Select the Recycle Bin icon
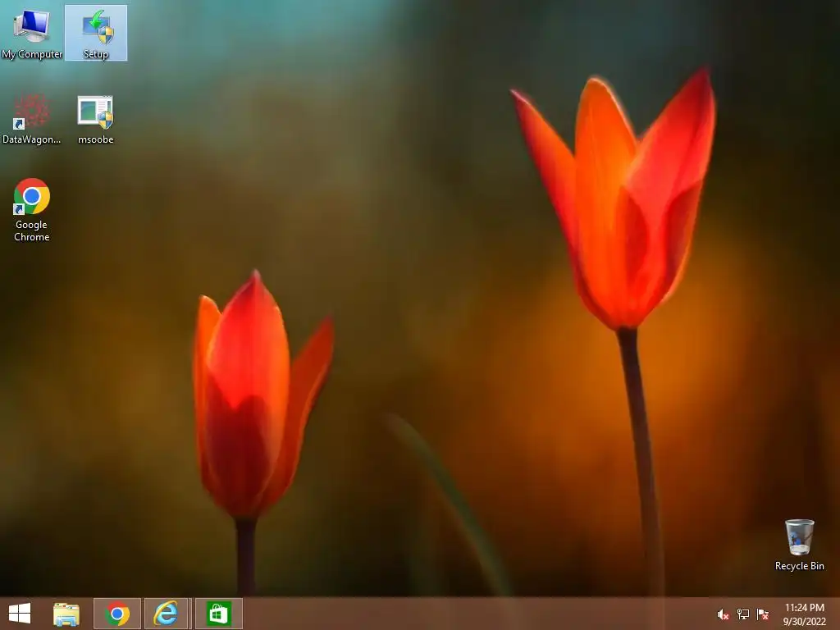 click(x=799, y=545)
